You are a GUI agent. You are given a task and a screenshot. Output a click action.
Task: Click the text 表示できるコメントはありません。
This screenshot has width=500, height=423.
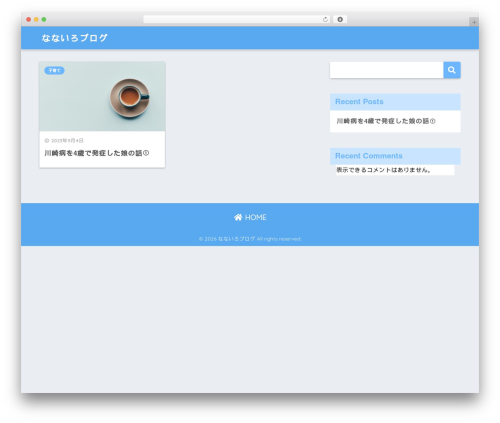pos(383,170)
